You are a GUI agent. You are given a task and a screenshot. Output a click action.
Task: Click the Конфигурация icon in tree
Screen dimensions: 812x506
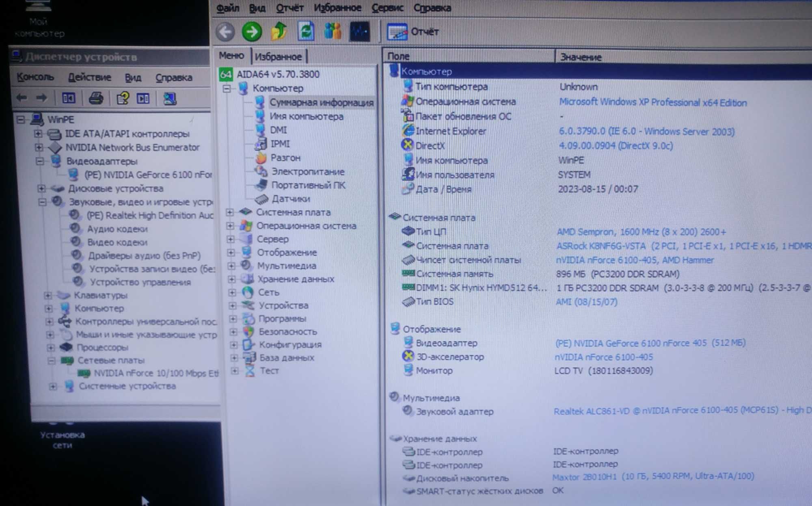point(248,344)
